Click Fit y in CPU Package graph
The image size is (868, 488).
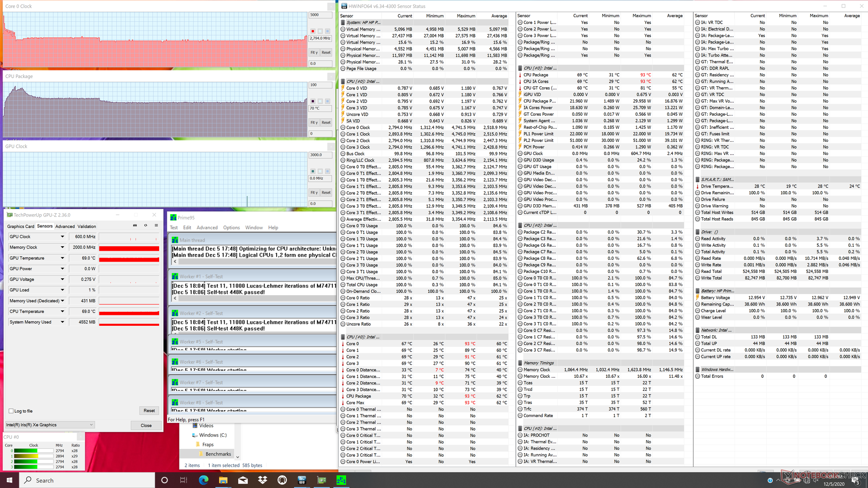314,122
